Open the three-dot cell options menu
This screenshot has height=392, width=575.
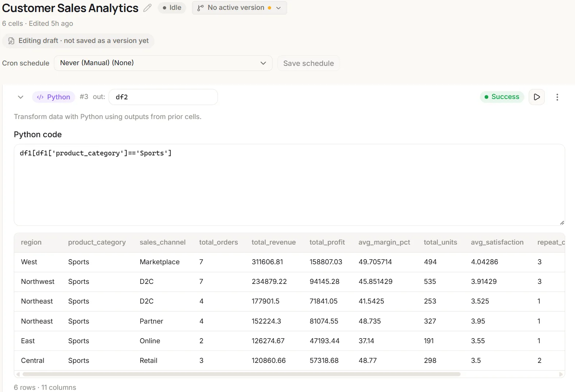[557, 97]
